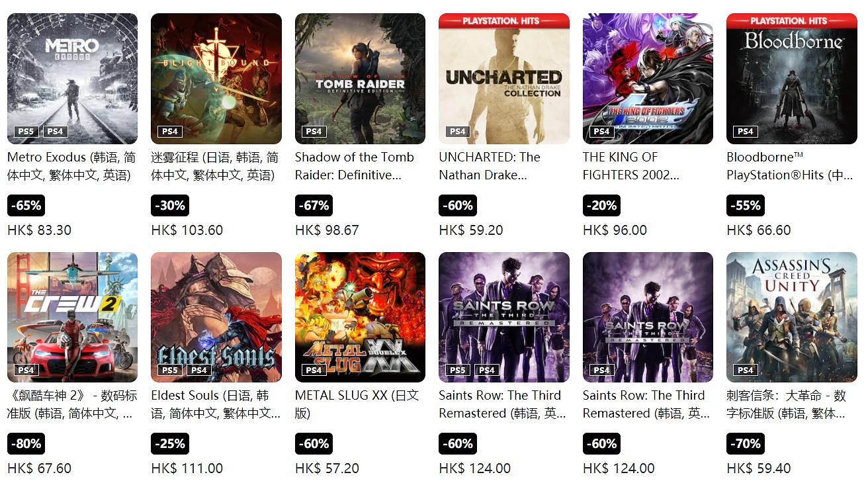
Task: Click the PS4 badge on Bloodborne cover
Action: pos(746,132)
